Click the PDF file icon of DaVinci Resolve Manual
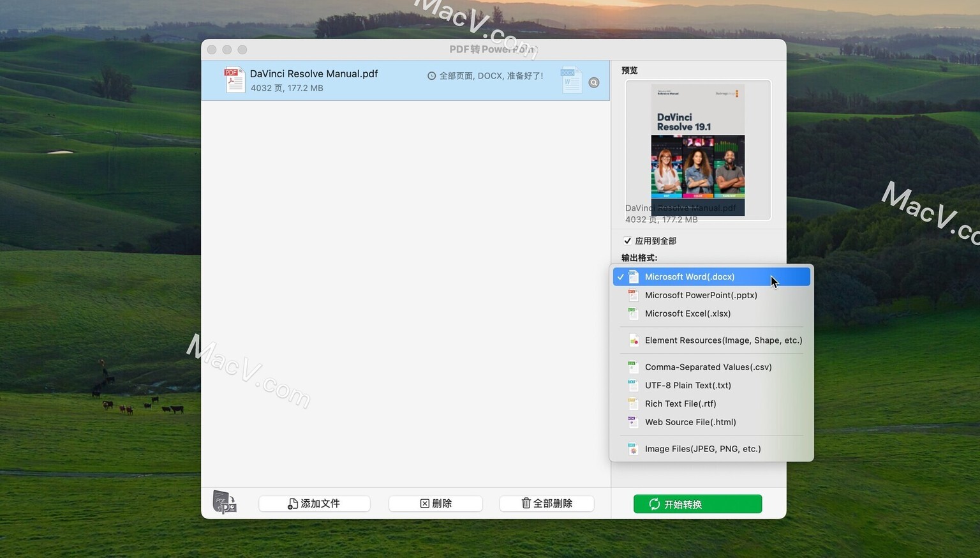The height and width of the screenshot is (558, 980). coord(234,80)
